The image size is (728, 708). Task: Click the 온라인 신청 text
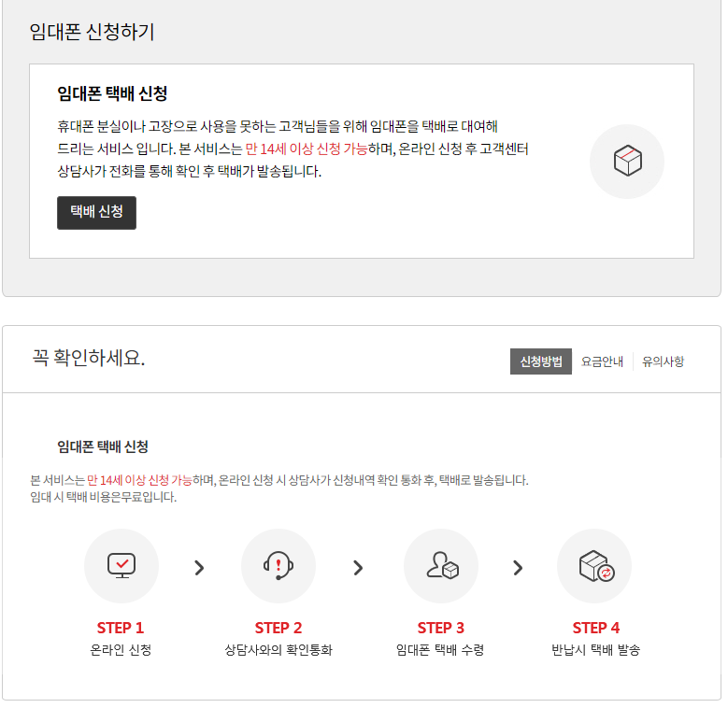[x=121, y=650]
